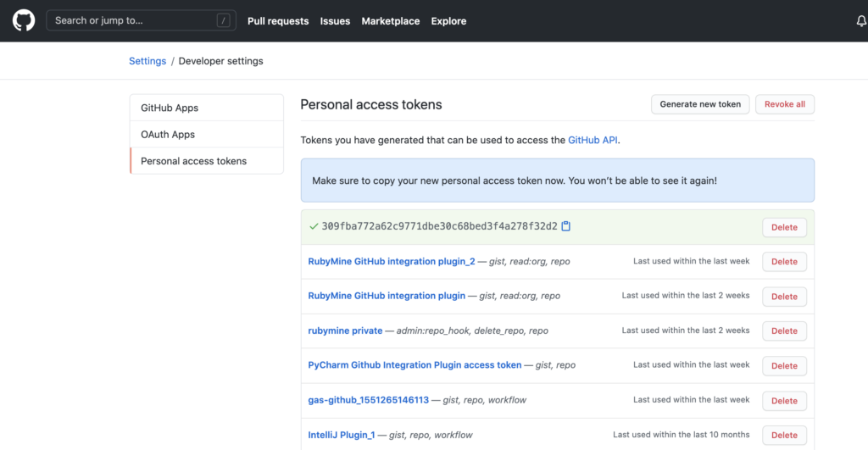
Task: Go to Issues in top navigation
Action: pyautogui.click(x=335, y=21)
